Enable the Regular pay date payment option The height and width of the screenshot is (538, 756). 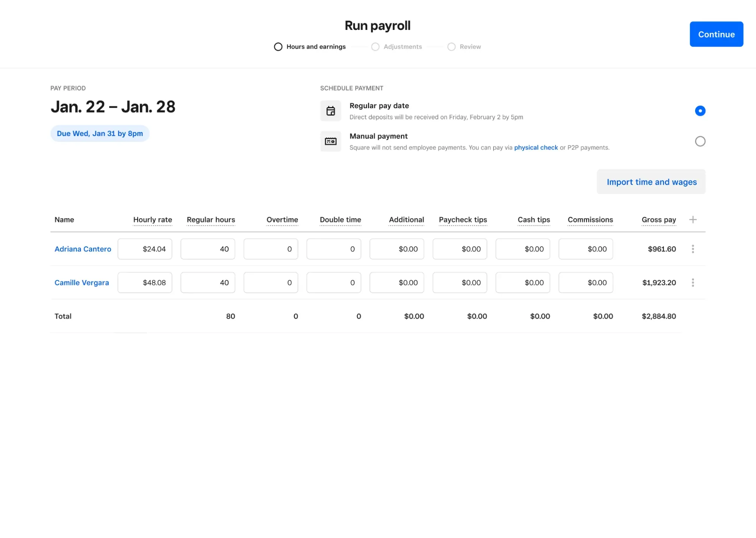[700, 111]
